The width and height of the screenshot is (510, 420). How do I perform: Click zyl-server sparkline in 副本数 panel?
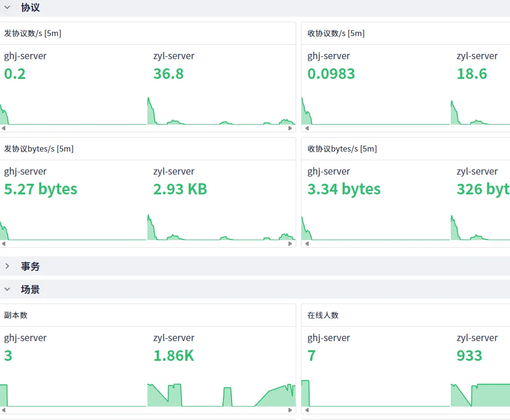(x=221, y=395)
